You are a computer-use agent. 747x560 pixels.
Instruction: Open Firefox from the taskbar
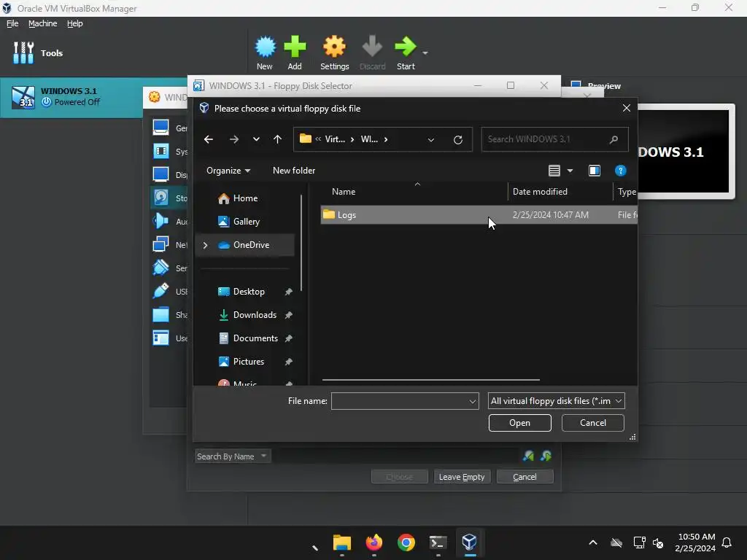(x=374, y=542)
